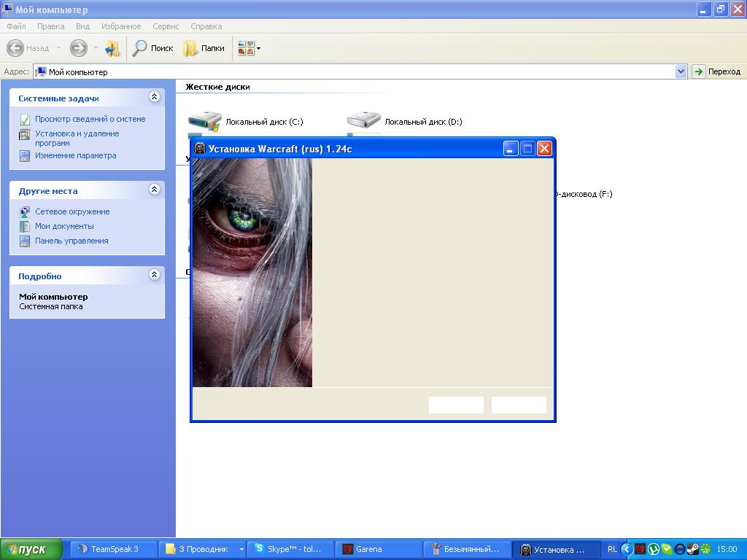This screenshot has height=560, width=747.
Task: Minimize the Warcraft installer window
Action: pyautogui.click(x=511, y=149)
